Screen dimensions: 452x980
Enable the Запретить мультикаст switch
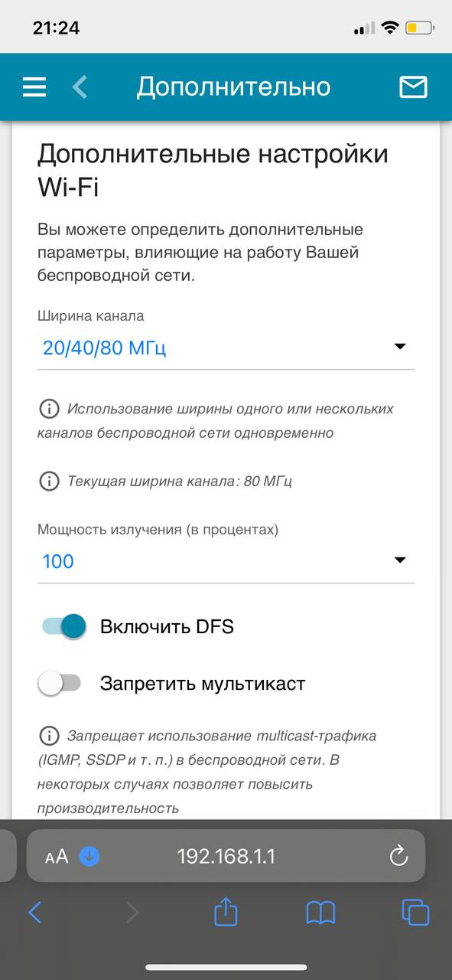60,683
